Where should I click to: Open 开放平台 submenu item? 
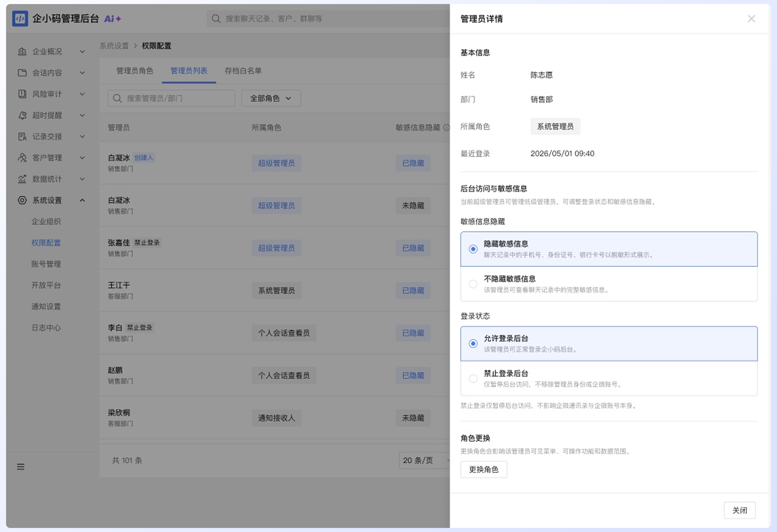click(46, 285)
